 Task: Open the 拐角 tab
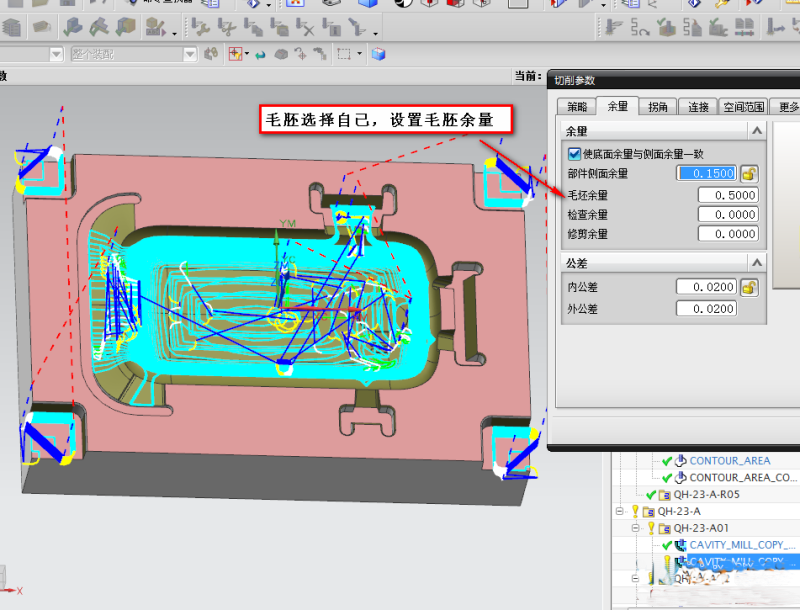tap(657, 106)
